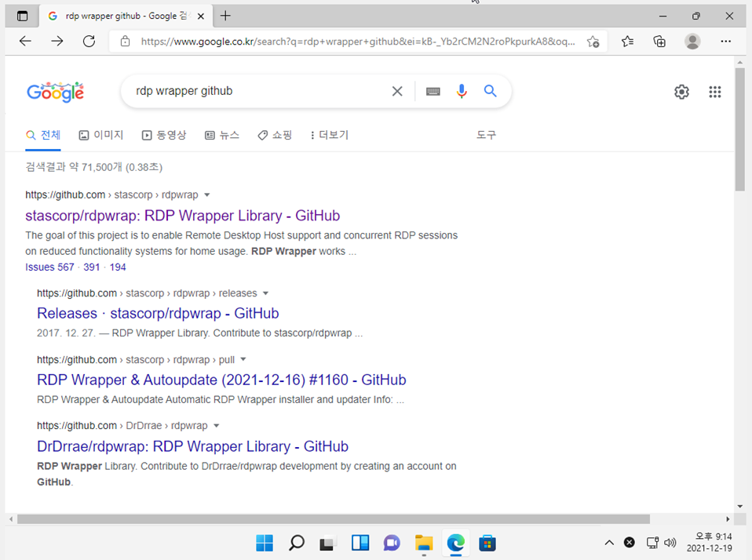Expand options for DrDrrae rdpwrap result
The height and width of the screenshot is (560, 752).
click(217, 425)
